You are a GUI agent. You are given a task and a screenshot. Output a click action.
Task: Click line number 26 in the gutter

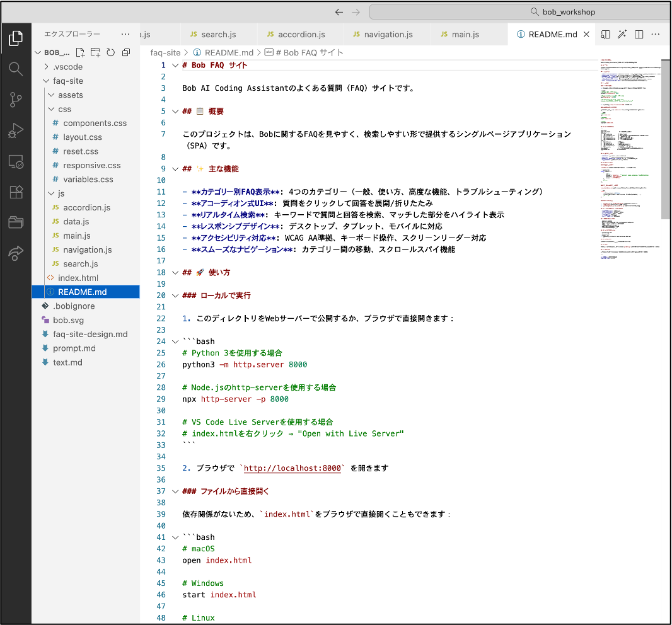click(161, 365)
